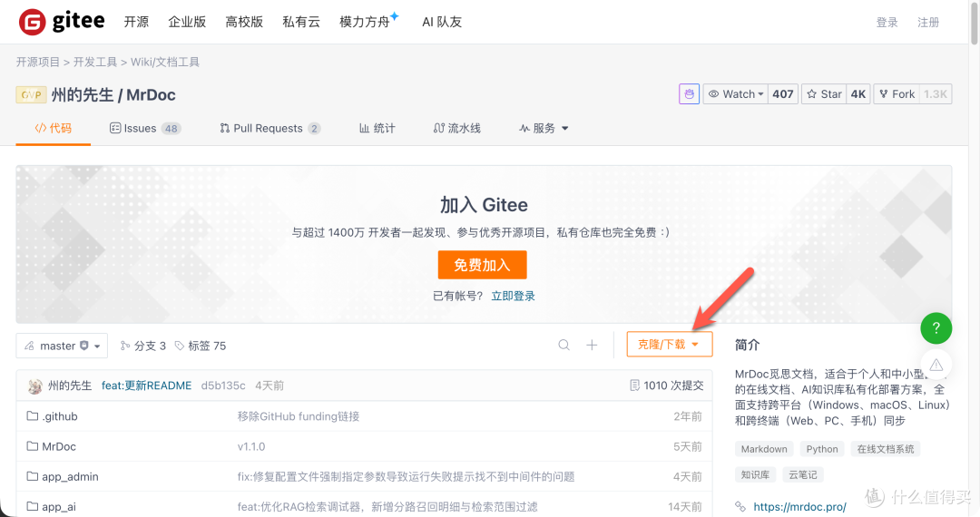Click the 立即登录 link
Image resolution: width=980 pixels, height=517 pixels.
pyautogui.click(x=513, y=296)
